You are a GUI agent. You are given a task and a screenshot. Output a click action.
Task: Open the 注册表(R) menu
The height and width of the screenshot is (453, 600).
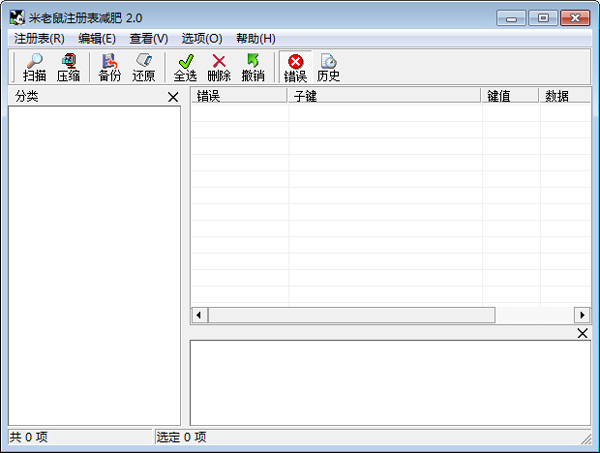(x=39, y=39)
